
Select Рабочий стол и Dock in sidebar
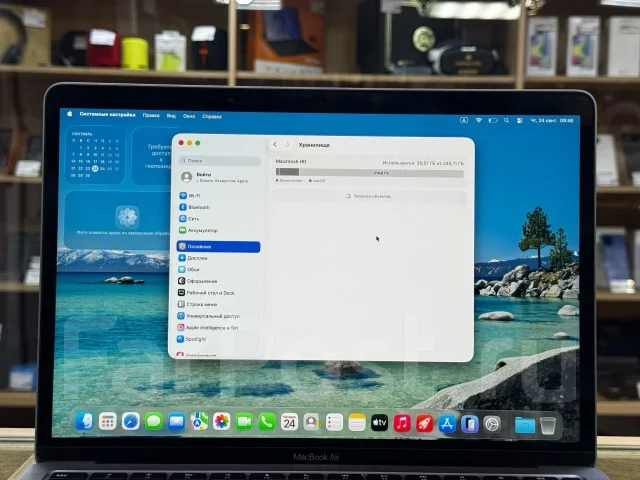(x=218, y=293)
